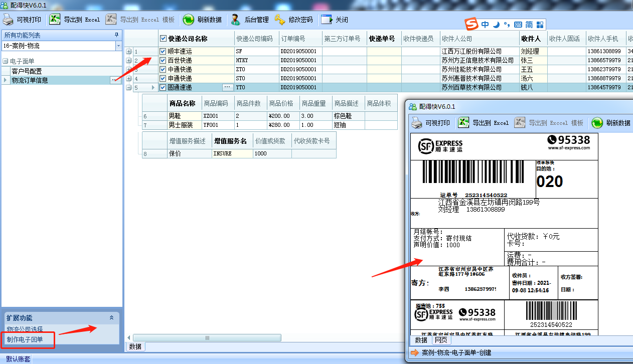Toggle the 快递公司名称 header select-all checkbox
The width and height of the screenshot is (633, 364).
coord(163,39)
